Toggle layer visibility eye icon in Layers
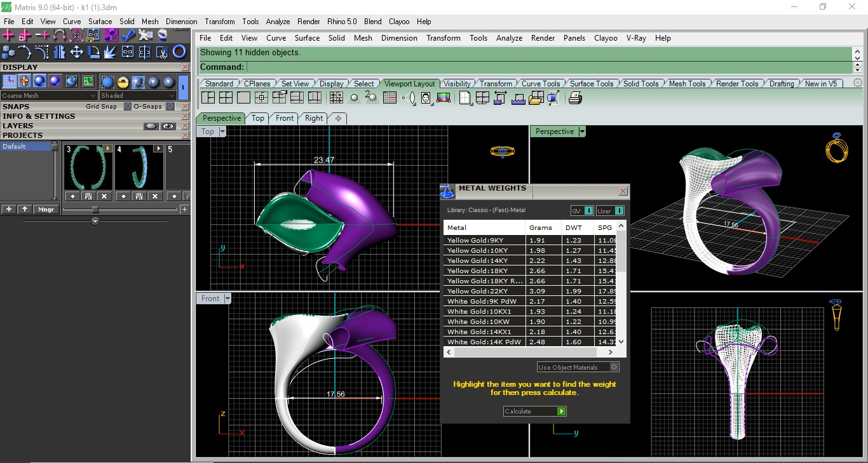Image resolution: width=868 pixels, height=463 pixels. 168,126
